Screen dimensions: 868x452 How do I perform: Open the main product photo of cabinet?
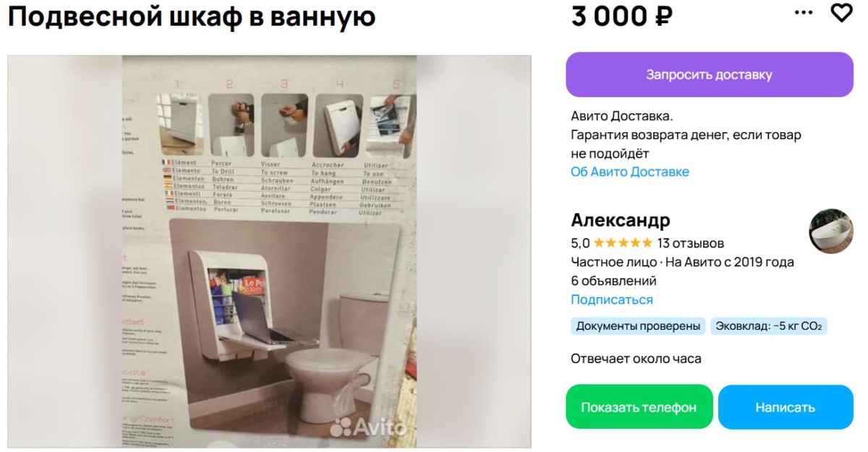(x=269, y=251)
